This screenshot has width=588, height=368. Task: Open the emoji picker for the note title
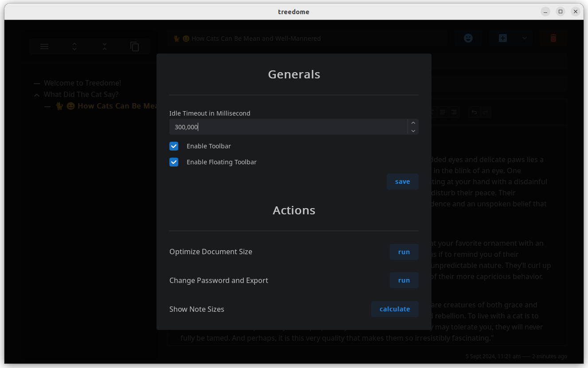468,38
